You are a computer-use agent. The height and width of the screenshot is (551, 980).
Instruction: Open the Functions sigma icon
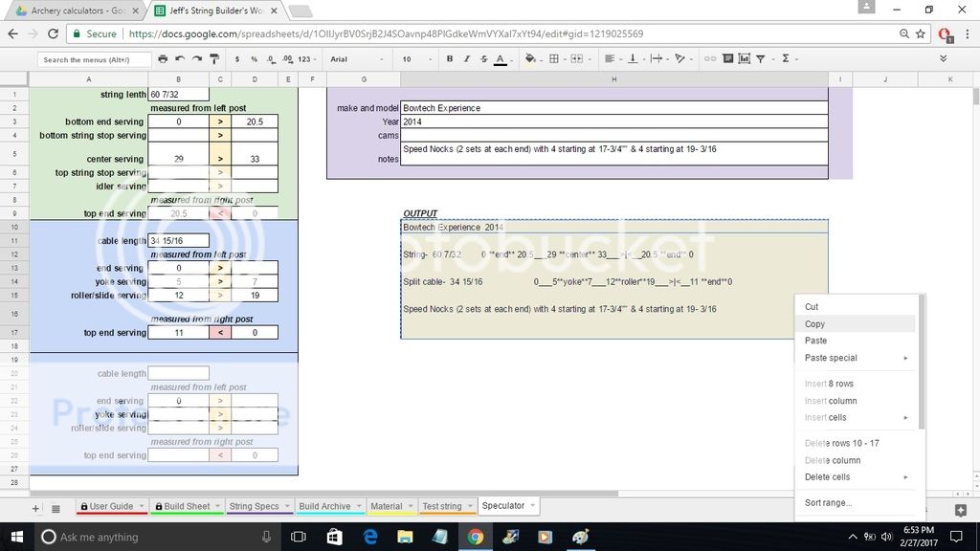click(786, 58)
